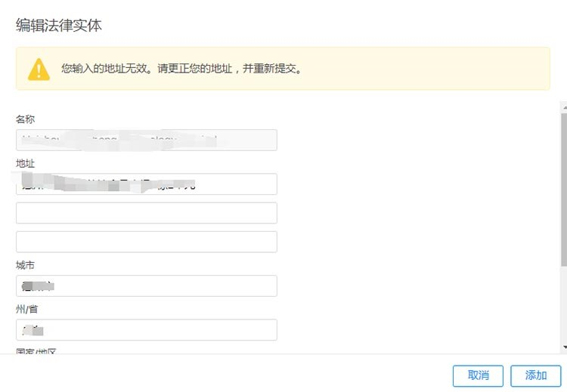
Task: Click the 编辑法律实体 dialog title
Action: tap(58, 25)
